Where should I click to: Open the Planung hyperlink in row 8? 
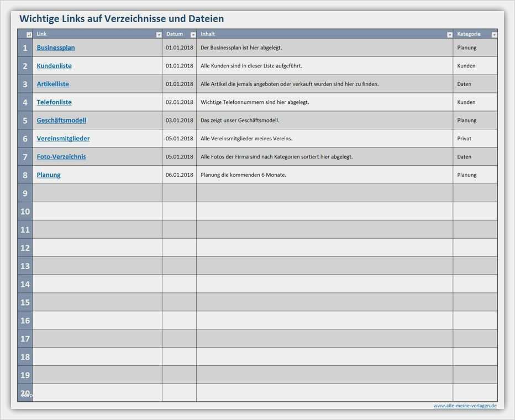[x=48, y=175]
